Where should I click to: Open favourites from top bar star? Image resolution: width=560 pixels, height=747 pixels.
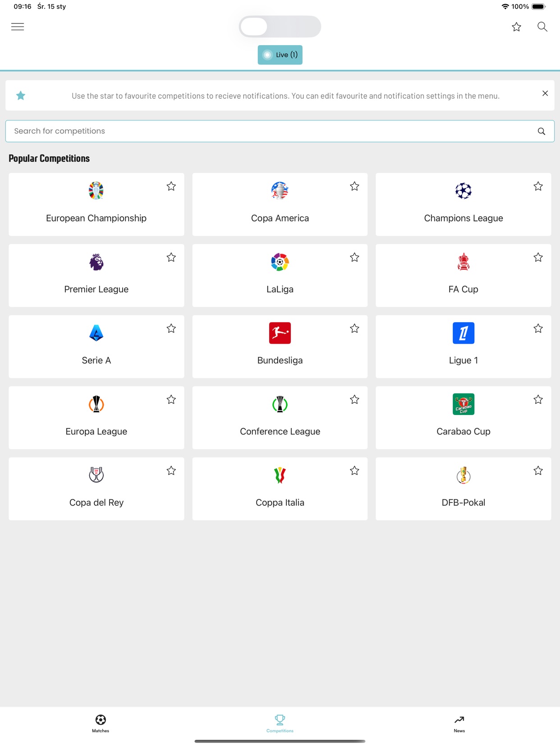pos(516,27)
